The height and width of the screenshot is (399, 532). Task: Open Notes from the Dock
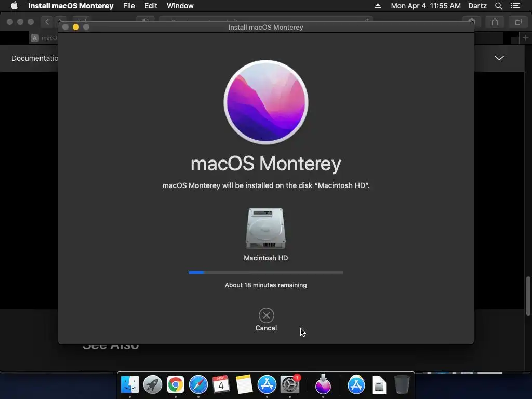pos(244,385)
